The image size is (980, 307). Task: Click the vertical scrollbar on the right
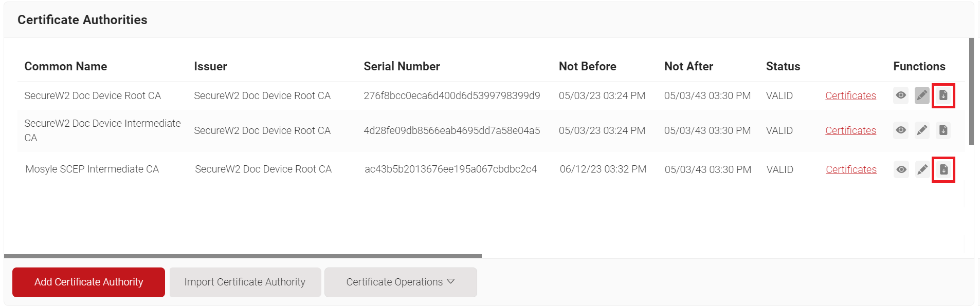pyautogui.click(x=971, y=91)
